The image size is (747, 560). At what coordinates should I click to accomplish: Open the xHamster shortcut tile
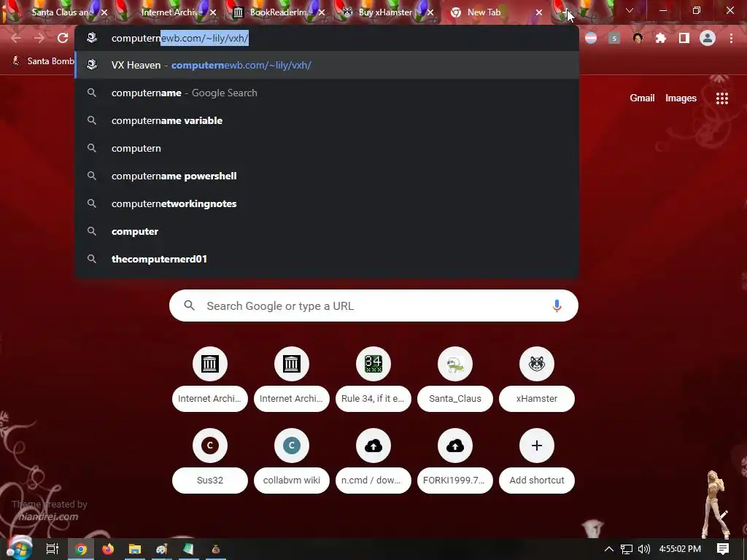(536, 379)
